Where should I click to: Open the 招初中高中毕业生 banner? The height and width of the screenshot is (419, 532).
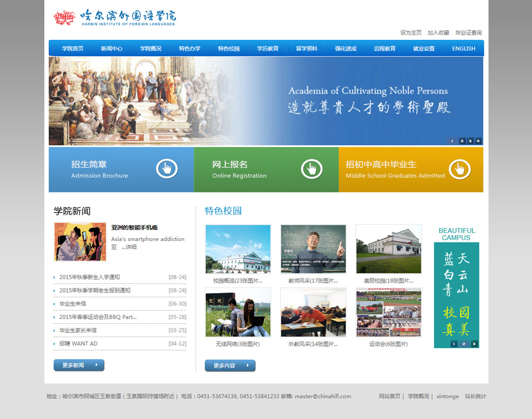tap(411, 170)
